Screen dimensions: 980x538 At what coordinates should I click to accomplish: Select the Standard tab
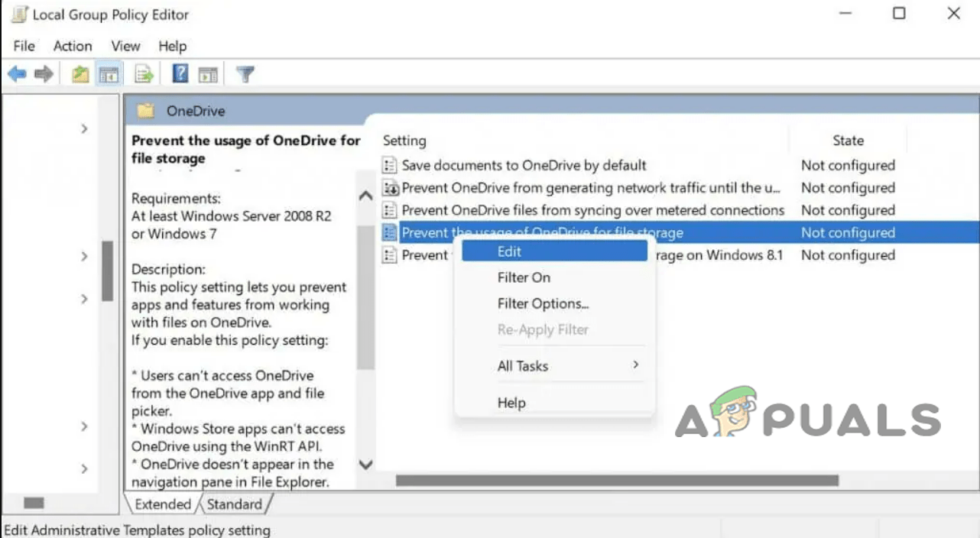(x=235, y=504)
